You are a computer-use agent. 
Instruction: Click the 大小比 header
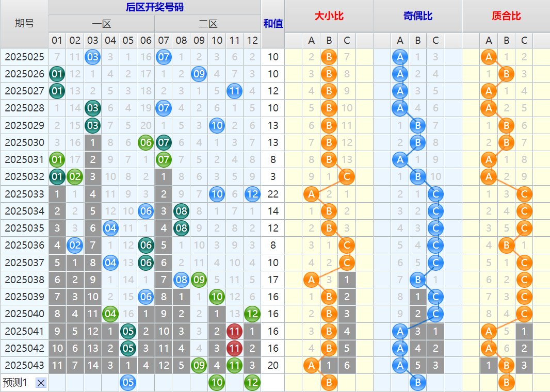tap(329, 16)
